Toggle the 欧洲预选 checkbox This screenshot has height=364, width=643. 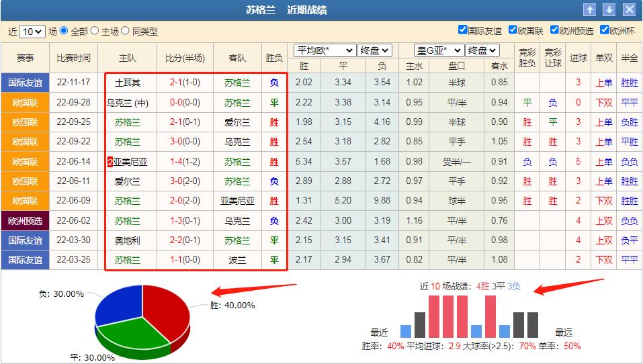(x=554, y=30)
